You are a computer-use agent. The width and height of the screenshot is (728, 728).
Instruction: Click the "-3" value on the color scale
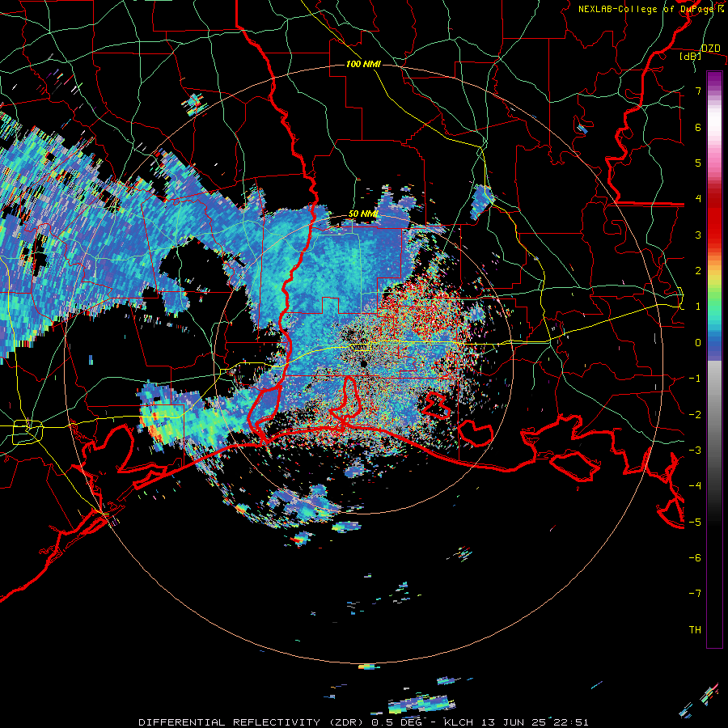pos(695,451)
